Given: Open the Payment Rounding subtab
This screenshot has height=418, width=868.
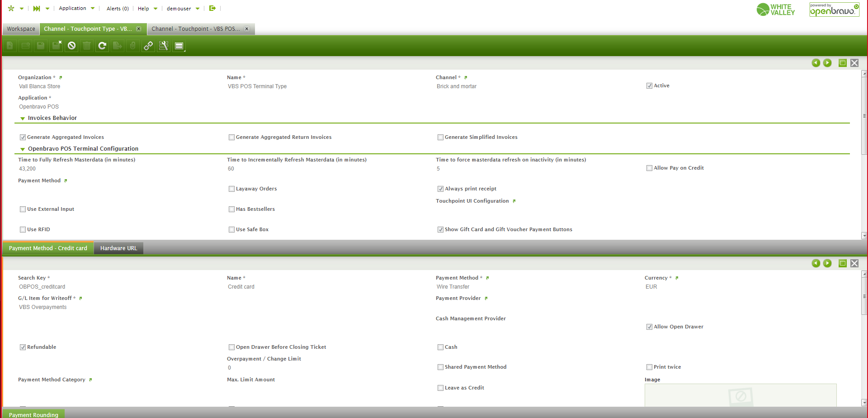Looking at the screenshot, I should point(33,414).
